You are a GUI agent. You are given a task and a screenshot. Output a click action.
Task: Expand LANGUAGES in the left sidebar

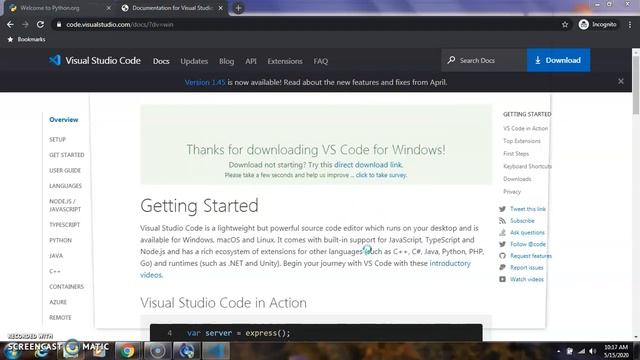pos(65,186)
